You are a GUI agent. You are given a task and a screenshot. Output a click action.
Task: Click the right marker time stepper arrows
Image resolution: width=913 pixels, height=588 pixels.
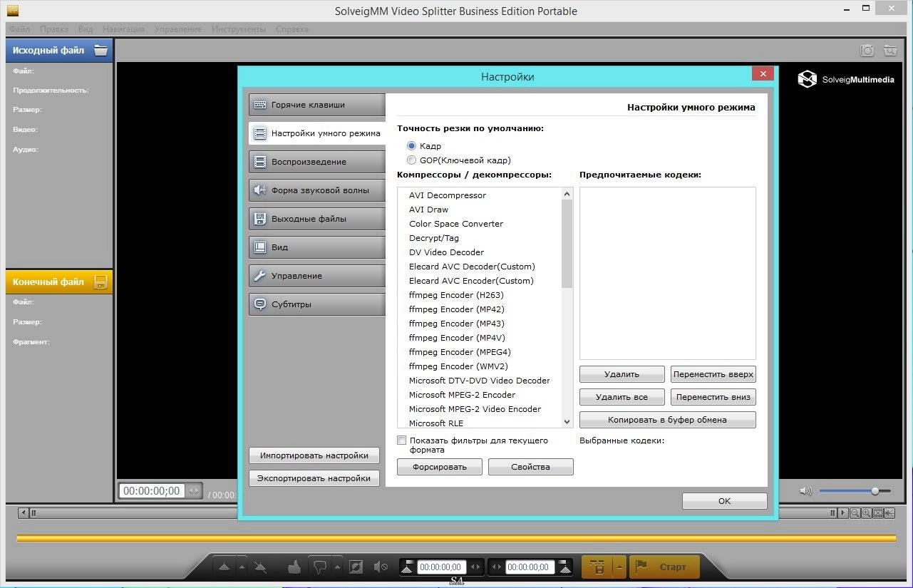click(x=497, y=567)
